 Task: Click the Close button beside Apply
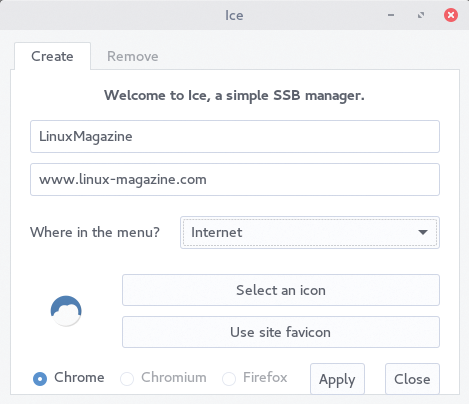click(x=412, y=379)
